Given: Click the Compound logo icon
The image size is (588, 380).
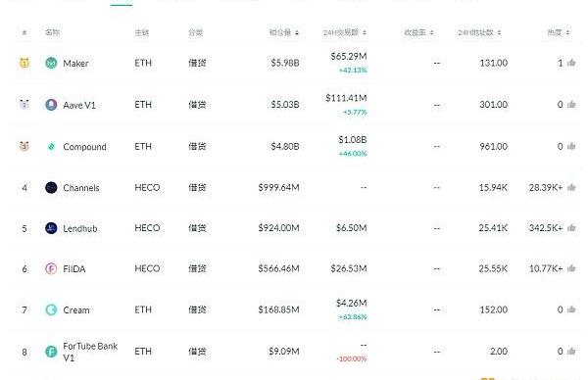Looking at the screenshot, I should pos(51,147).
